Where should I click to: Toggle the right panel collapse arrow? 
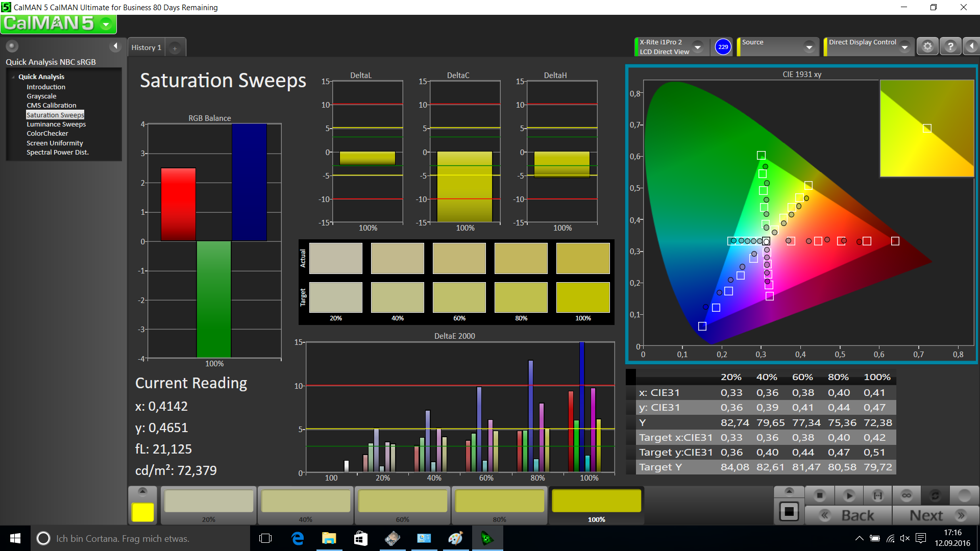pyautogui.click(x=971, y=46)
